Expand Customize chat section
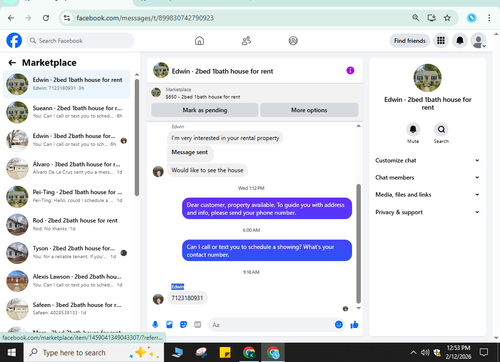The height and width of the screenshot is (362, 500). coord(427,160)
